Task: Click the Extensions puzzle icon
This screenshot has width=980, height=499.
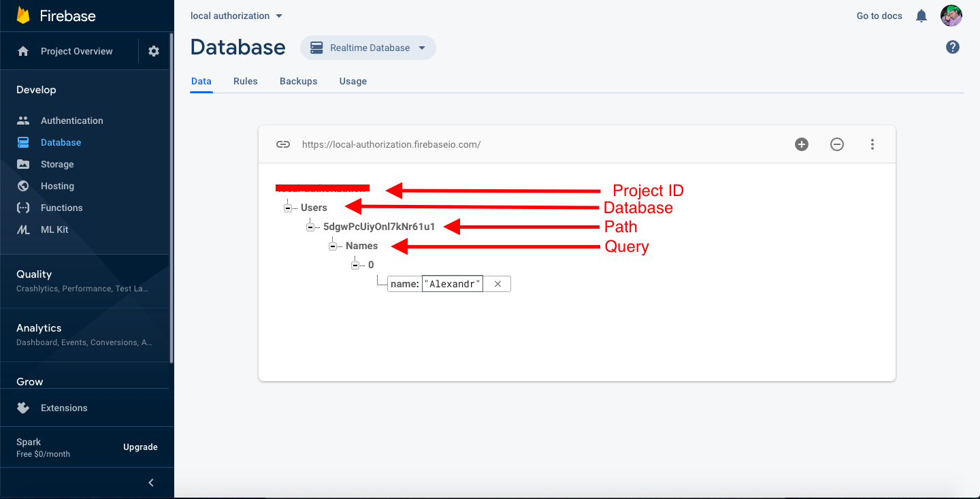Action: click(x=23, y=408)
